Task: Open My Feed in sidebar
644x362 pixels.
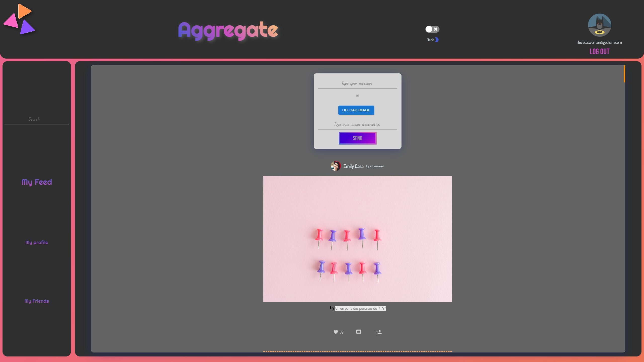Action: [x=37, y=182]
